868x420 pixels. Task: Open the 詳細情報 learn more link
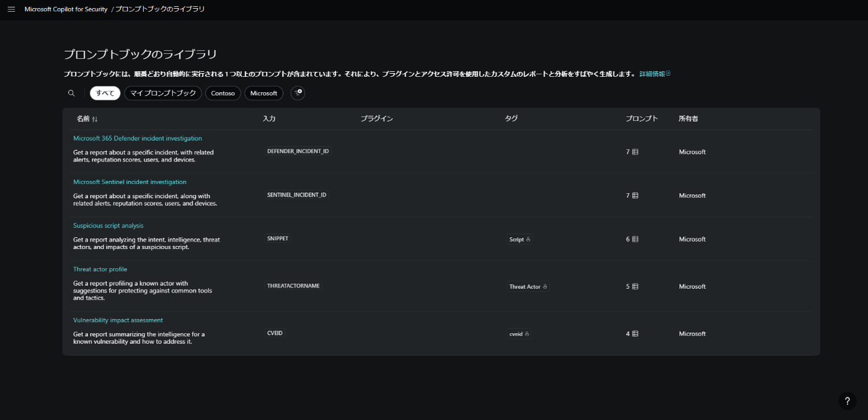(x=652, y=74)
